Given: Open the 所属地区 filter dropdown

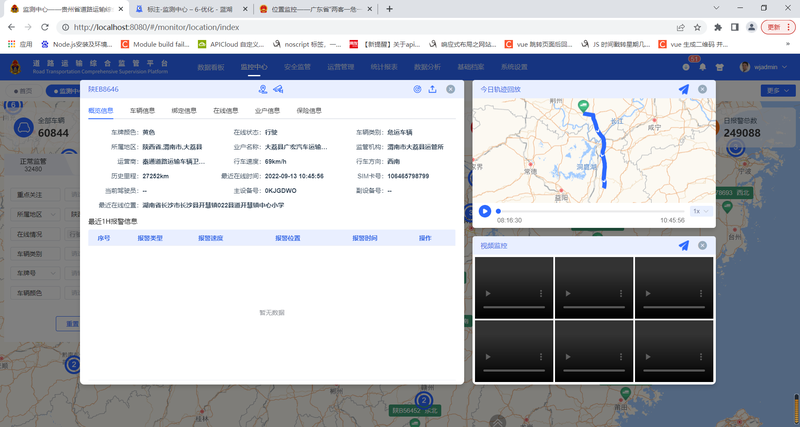Looking at the screenshot, I should point(35,215).
